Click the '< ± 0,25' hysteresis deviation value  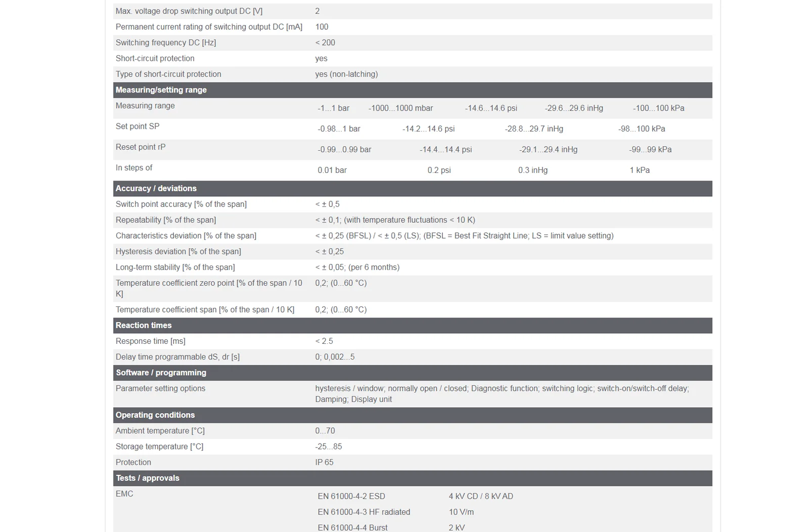tap(330, 251)
